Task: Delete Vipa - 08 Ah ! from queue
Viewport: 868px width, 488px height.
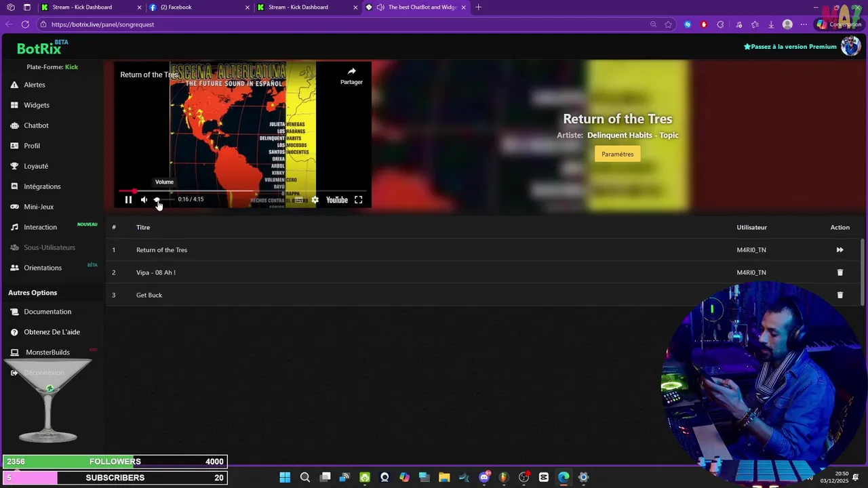Action: click(x=840, y=272)
